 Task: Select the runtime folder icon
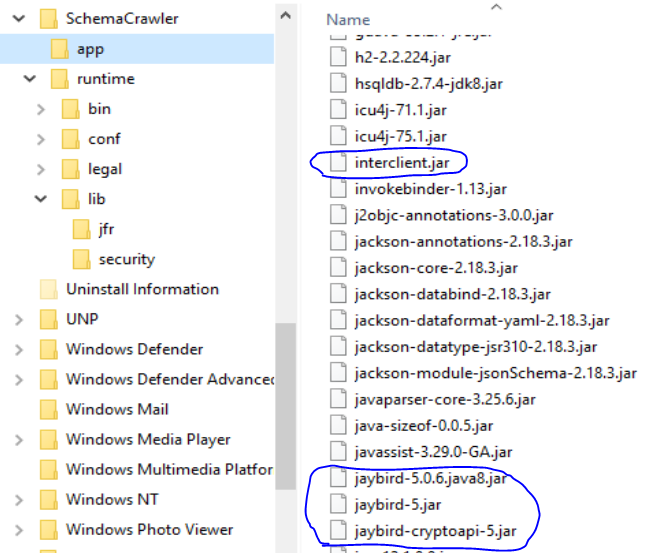(60, 79)
